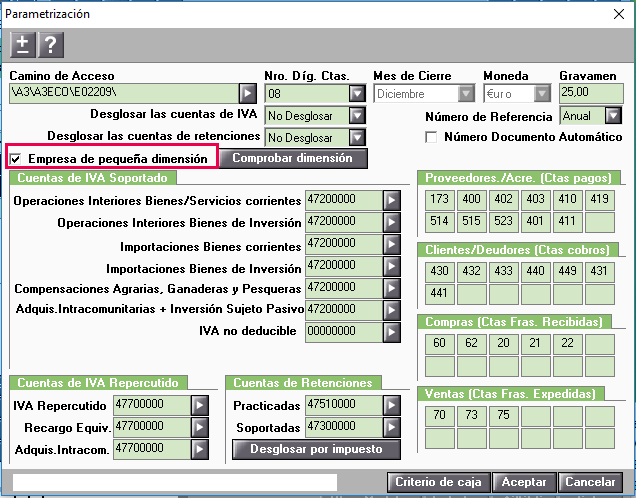Click the Cancelar button

590,482
